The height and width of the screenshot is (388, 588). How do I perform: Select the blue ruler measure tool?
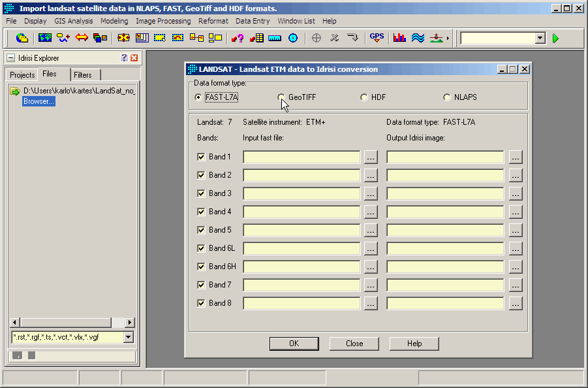pos(275,39)
